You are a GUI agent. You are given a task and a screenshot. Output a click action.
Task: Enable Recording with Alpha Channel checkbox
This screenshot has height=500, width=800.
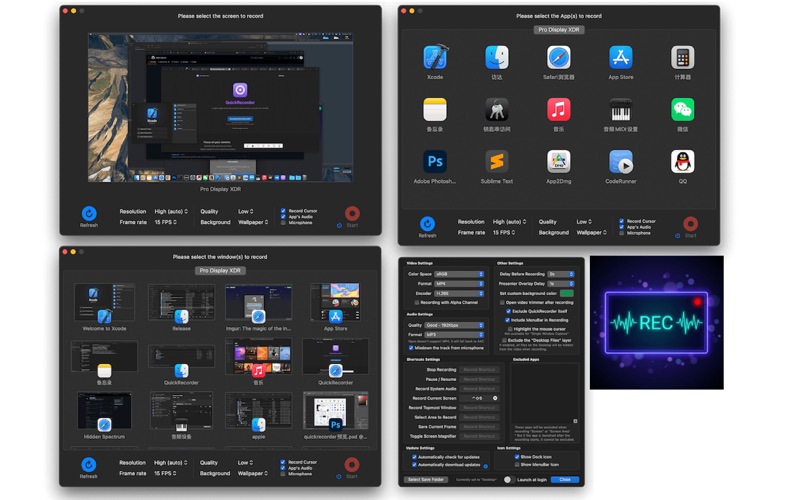pos(416,303)
